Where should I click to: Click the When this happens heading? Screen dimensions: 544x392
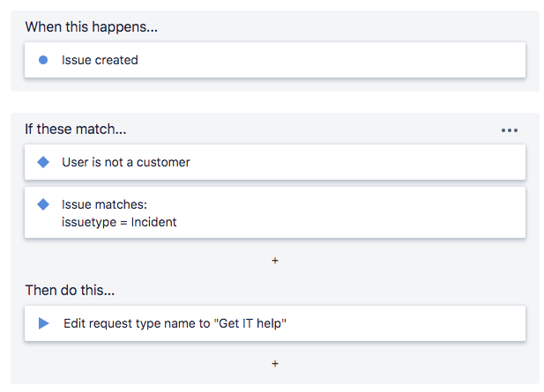(91, 26)
